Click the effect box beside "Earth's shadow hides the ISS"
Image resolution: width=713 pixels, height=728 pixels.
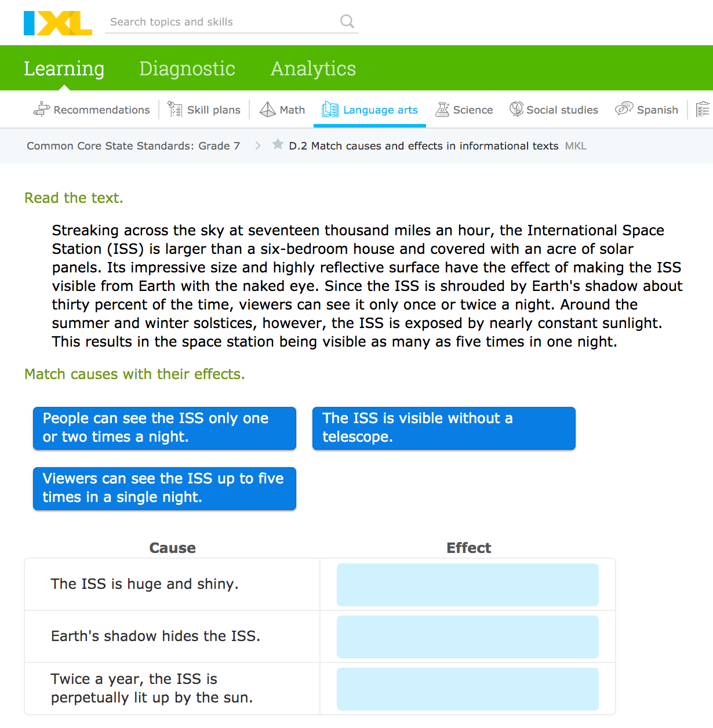467,636
